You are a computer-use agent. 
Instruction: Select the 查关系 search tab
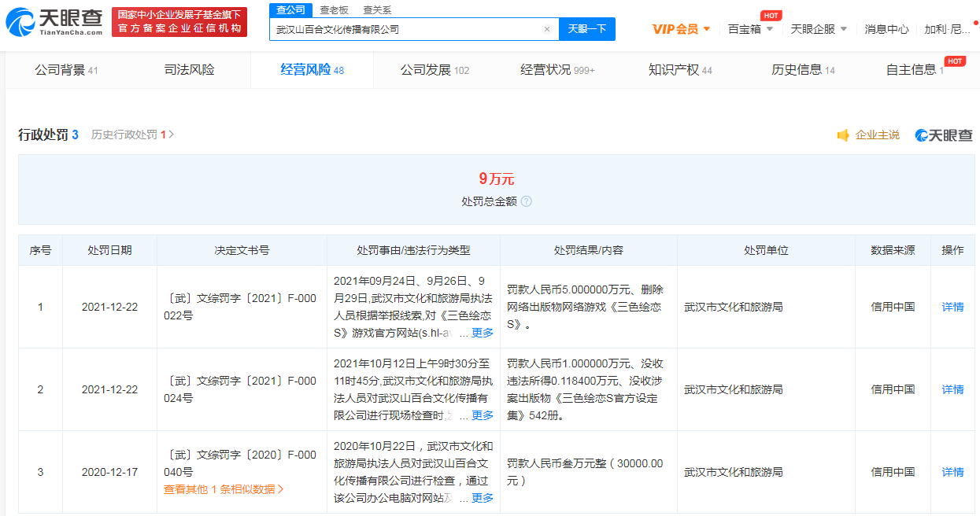pos(377,9)
